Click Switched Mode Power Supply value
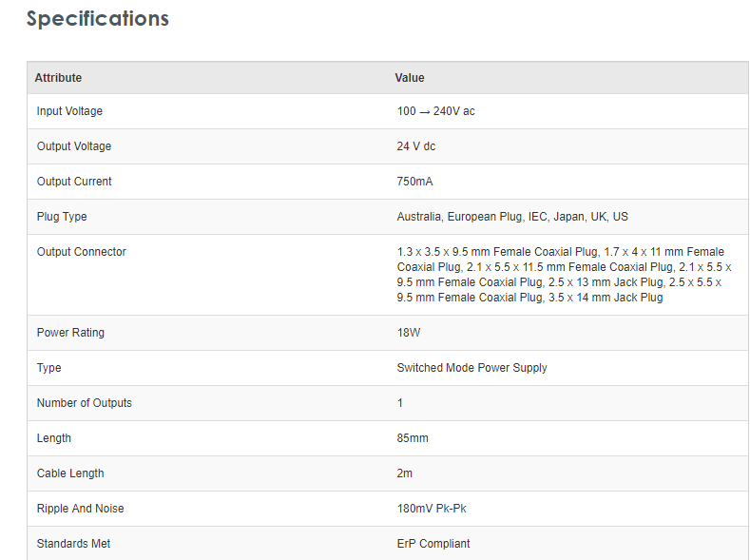Viewport: 750px width, 560px height. 471,368
